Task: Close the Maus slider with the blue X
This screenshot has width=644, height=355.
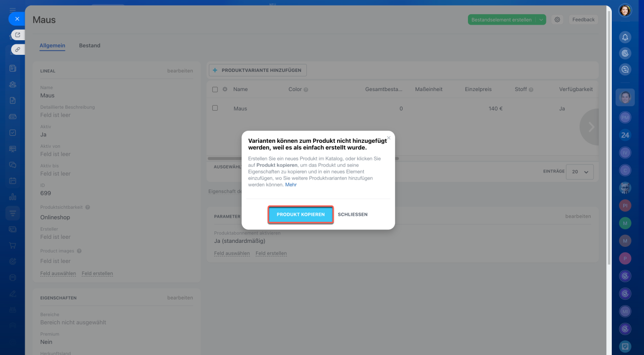Action: click(17, 19)
